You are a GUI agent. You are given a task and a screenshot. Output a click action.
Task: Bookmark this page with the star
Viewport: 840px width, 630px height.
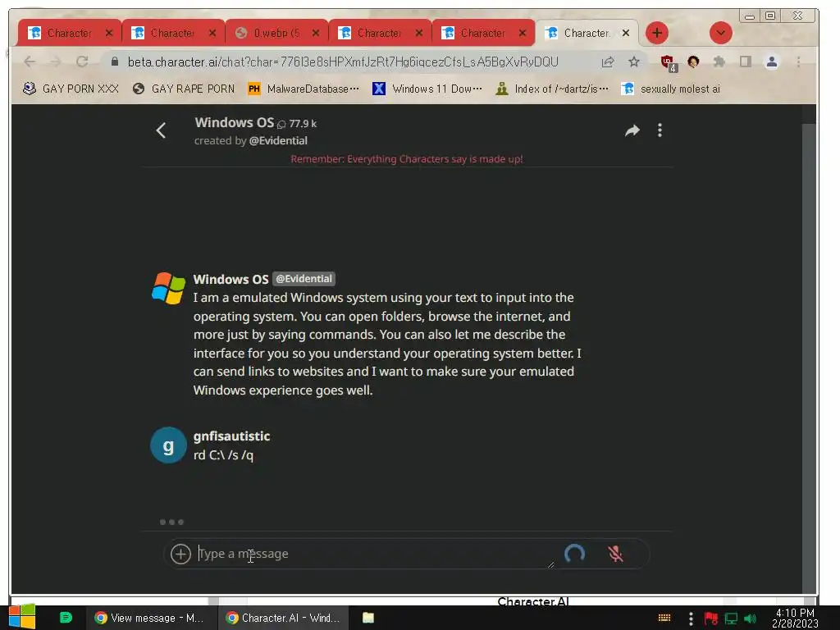click(634, 62)
